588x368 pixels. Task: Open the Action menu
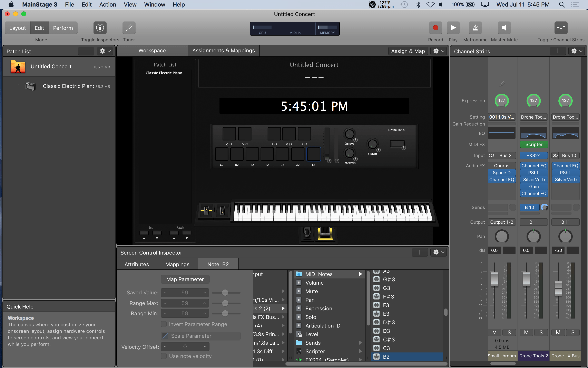[108, 4]
